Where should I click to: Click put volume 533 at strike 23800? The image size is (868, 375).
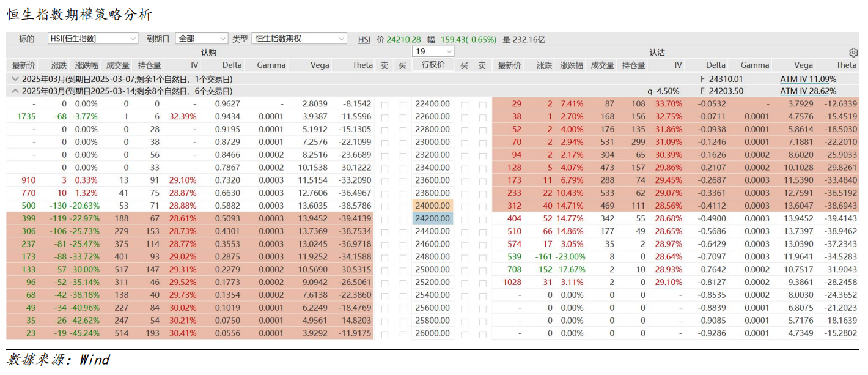point(608,193)
